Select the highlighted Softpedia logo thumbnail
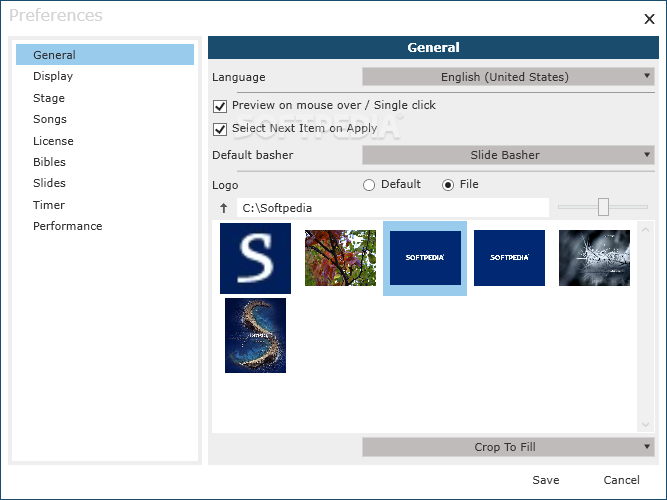The height and width of the screenshot is (500, 667). [425, 258]
